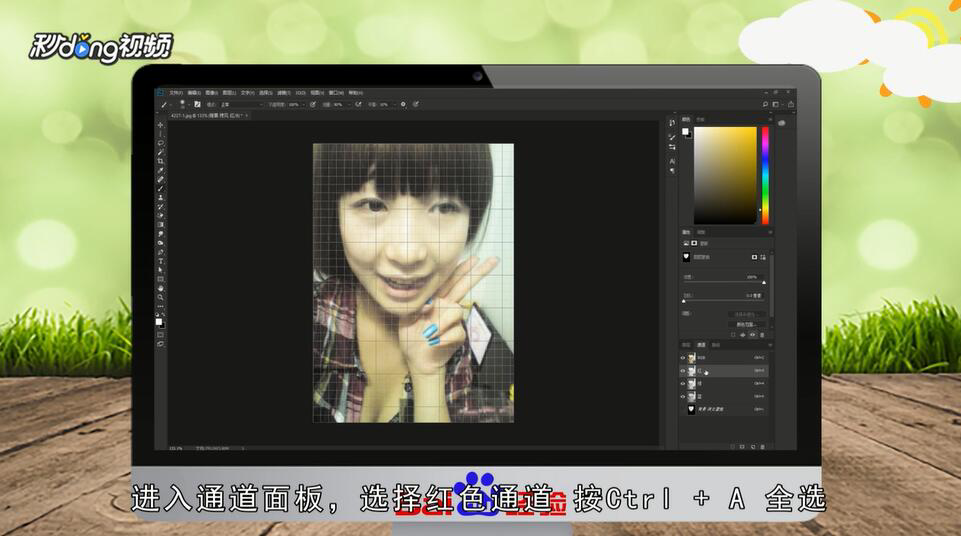Select the Path Selection tool
961x536 pixels.
(161, 270)
